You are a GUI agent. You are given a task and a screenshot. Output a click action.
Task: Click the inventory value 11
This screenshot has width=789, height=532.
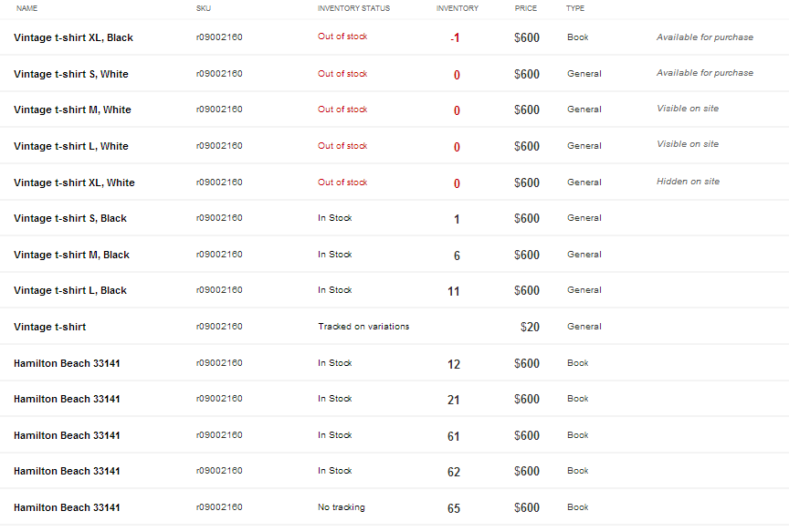pos(454,291)
